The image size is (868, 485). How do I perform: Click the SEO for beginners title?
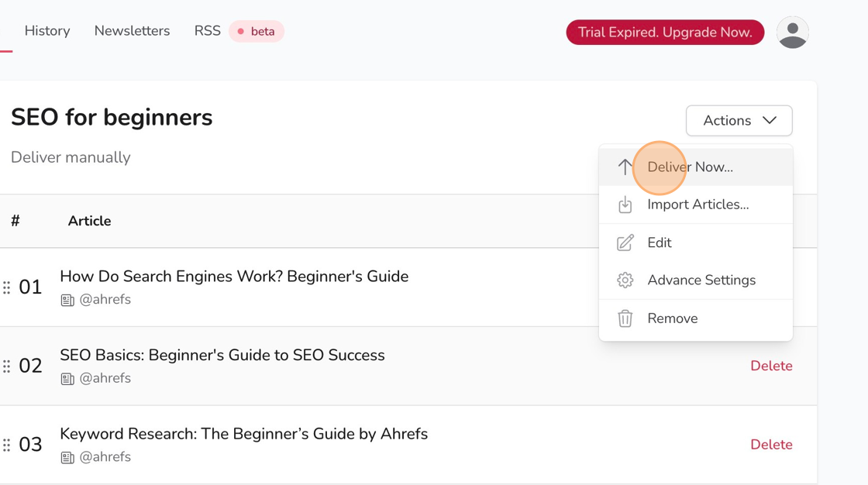click(112, 117)
